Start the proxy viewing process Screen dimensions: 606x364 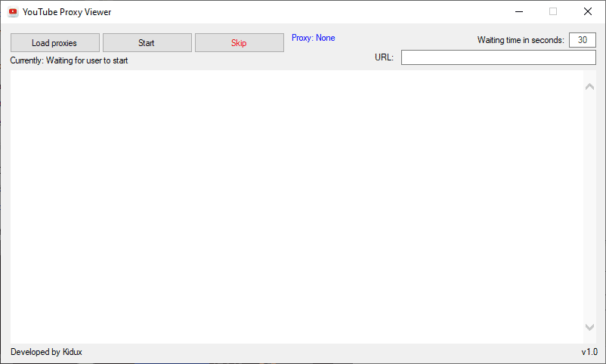coord(147,43)
